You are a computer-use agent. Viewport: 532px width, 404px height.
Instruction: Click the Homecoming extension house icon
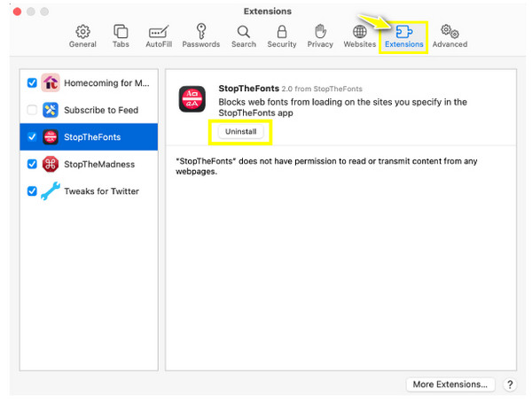[x=51, y=82]
